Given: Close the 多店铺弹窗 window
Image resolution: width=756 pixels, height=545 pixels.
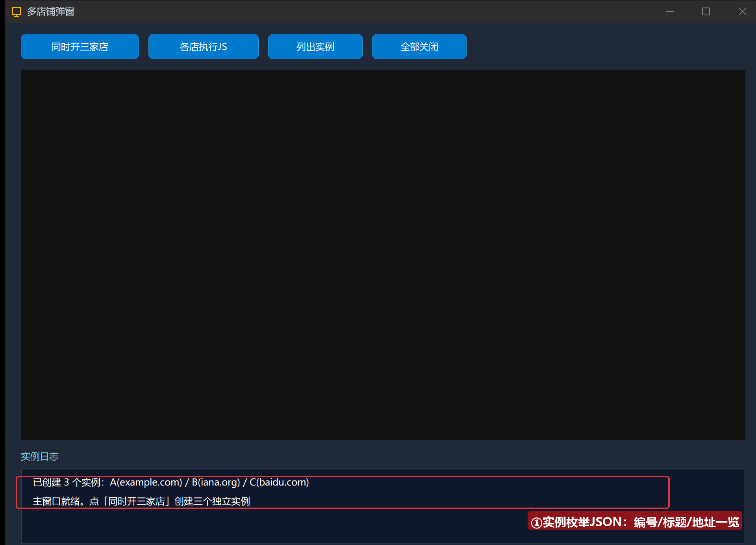Looking at the screenshot, I should click(742, 11).
